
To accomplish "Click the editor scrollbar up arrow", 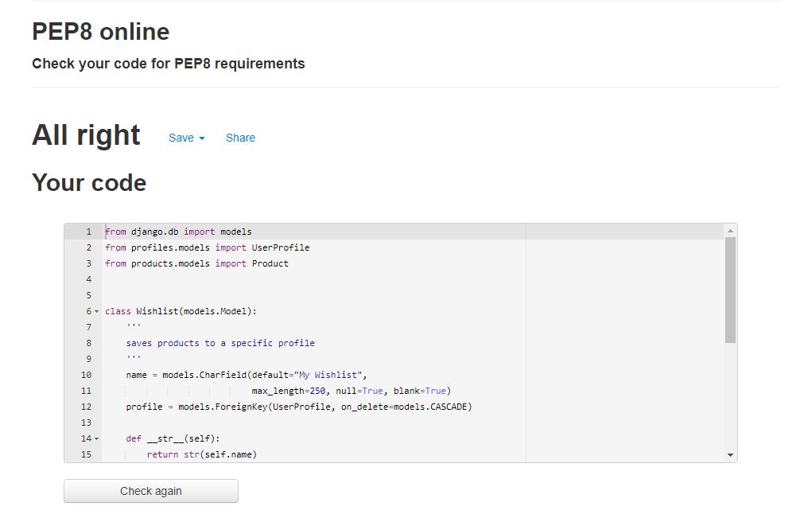I will [730, 231].
